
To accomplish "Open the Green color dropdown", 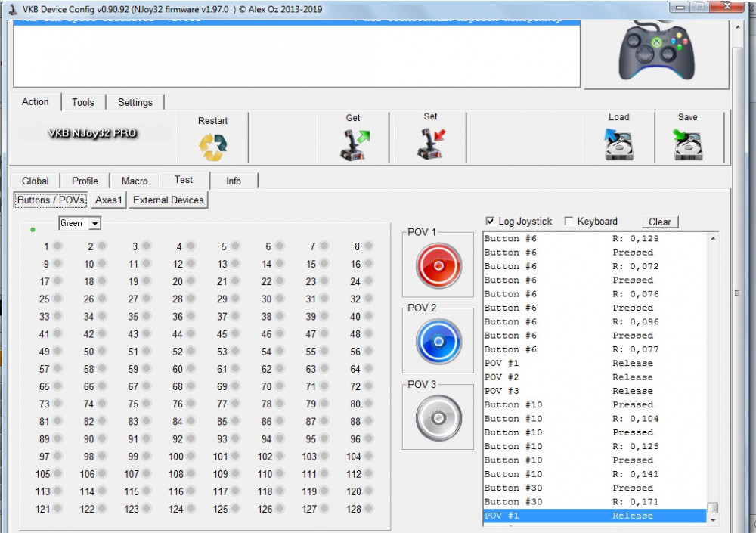I will click(x=94, y=224).
